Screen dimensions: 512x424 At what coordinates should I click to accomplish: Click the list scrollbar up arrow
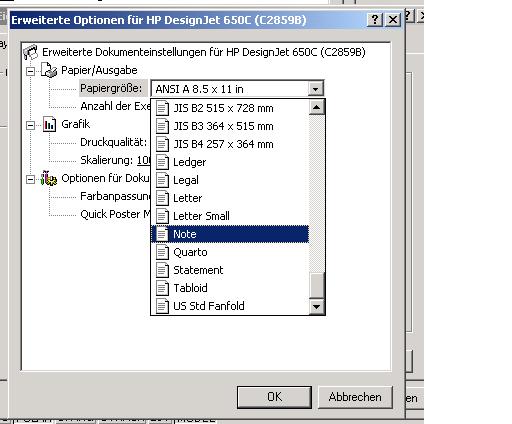click(317, 107)
